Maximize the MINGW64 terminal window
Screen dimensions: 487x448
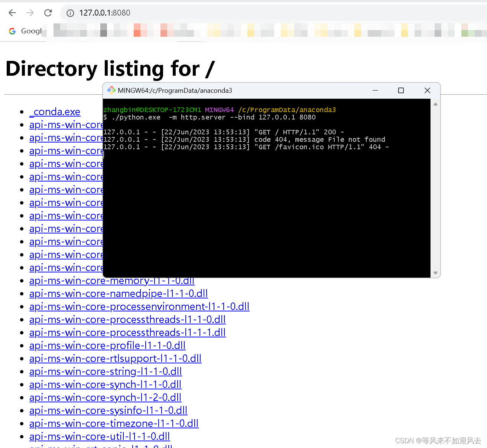pos(401,90)
